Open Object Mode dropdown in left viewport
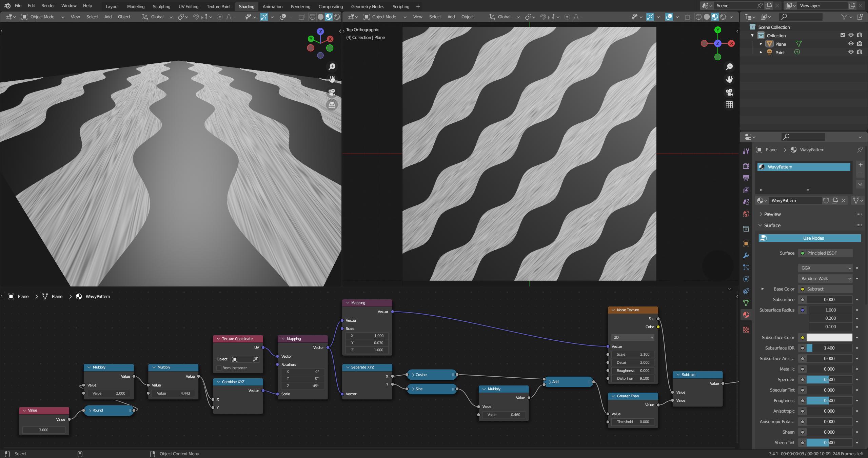868x458 pixels. pos(42,17)
